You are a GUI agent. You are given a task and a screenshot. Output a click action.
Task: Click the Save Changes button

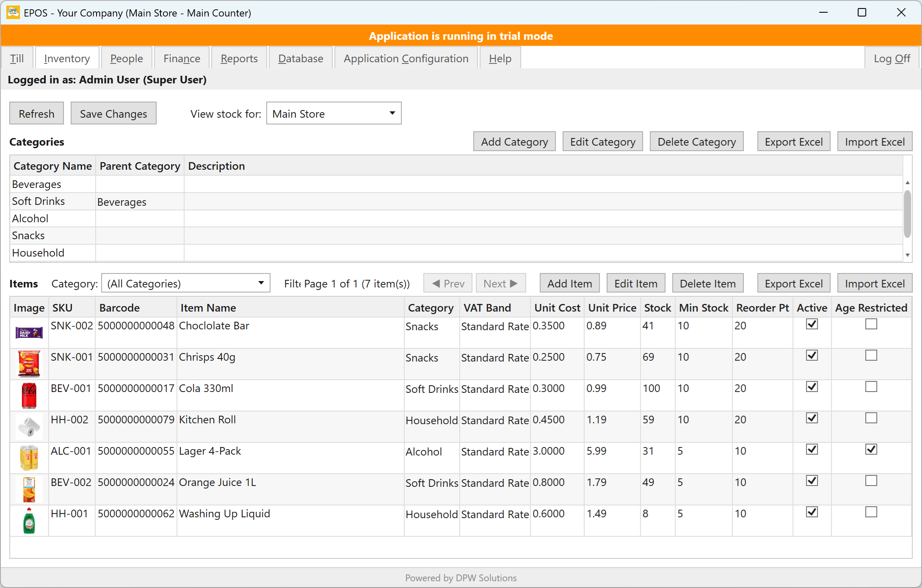coord(113,113)
